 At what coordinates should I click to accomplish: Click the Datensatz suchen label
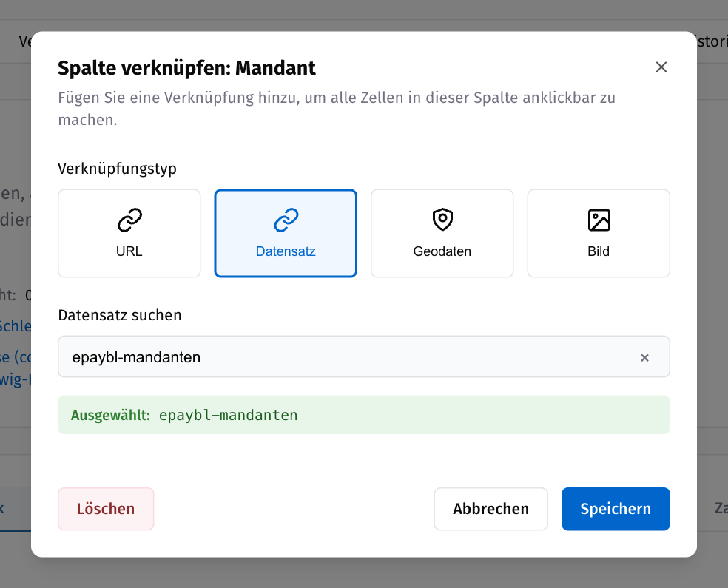coord(120,315)
